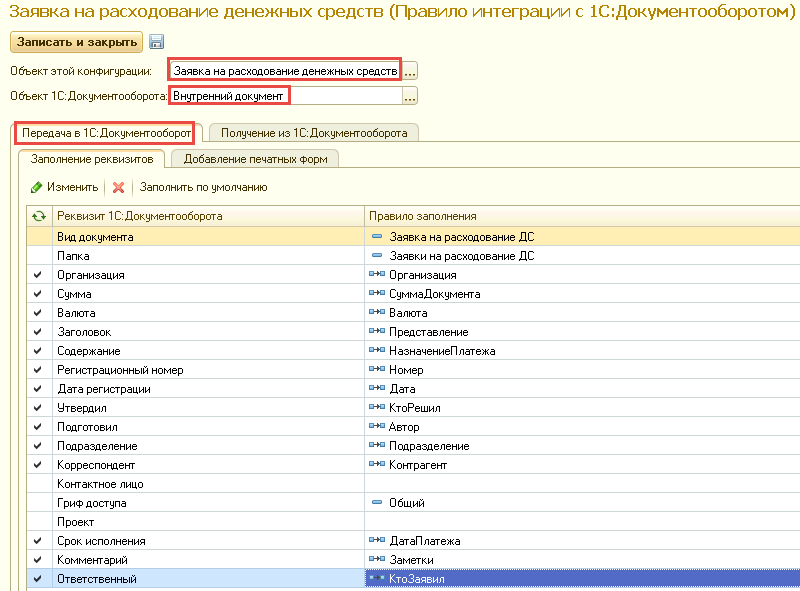
Task: Select the Вид документа attribute row
Action: (413, 237)
